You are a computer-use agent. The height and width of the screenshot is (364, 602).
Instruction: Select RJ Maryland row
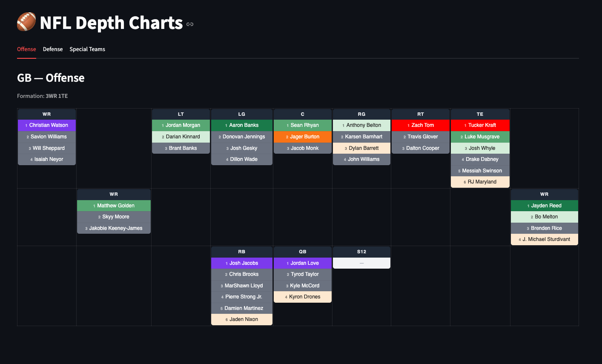(x=480, y=182)
